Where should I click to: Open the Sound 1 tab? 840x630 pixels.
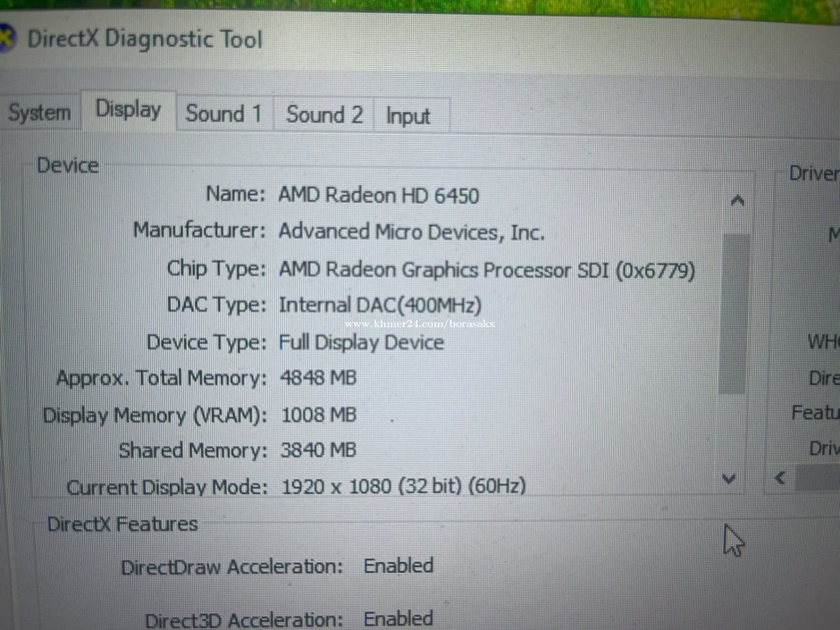[224, 114]
